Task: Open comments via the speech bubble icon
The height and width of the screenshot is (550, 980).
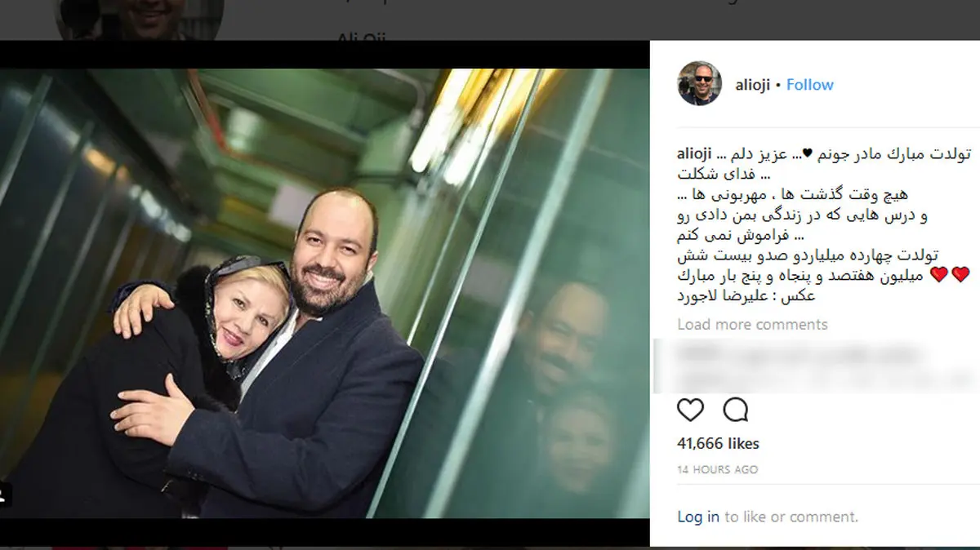Action: pos(736,410)
